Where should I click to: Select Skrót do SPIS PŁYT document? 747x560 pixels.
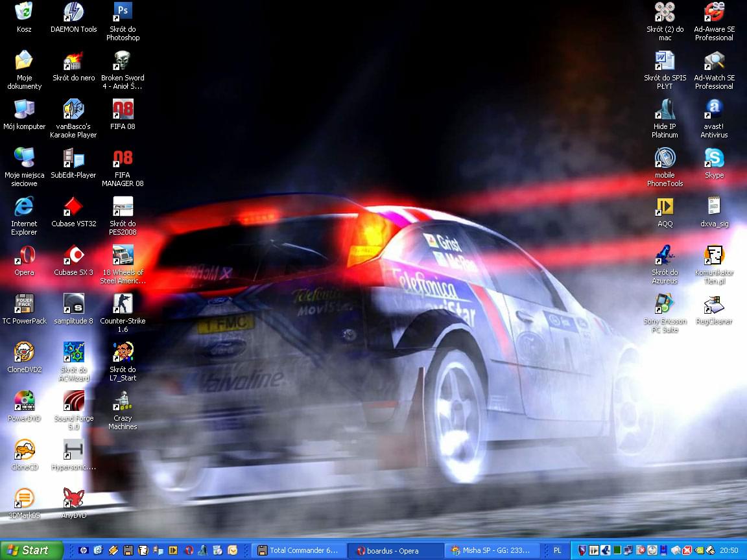(x=665, y=71)
